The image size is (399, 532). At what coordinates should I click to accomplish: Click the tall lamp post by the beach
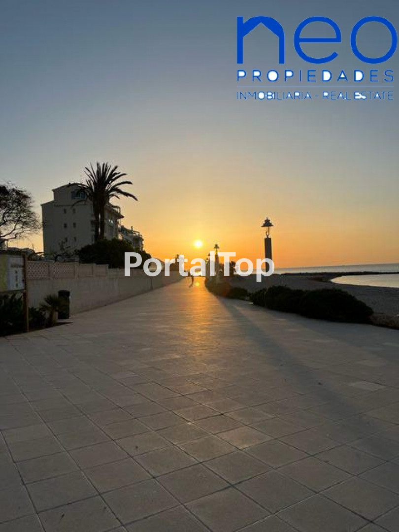tap(267, 241)
